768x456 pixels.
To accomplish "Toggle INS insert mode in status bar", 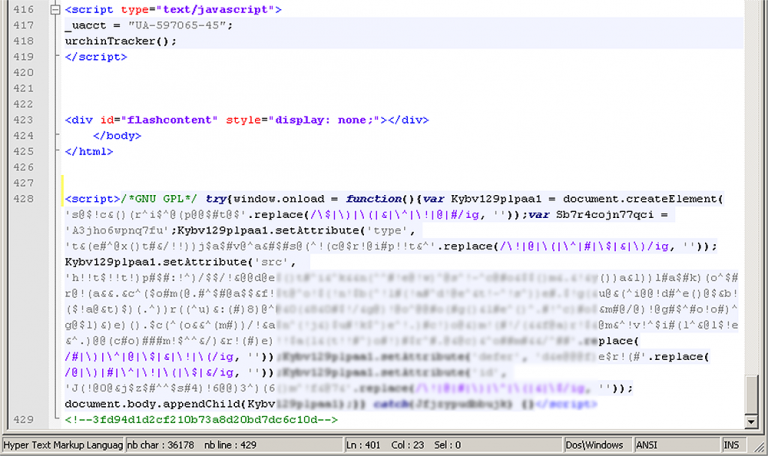I will [732, 444].
